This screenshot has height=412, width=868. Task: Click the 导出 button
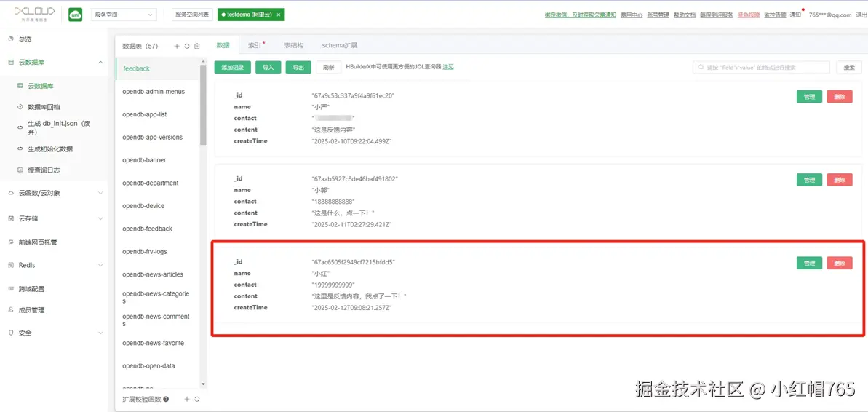tap(298, 67)
